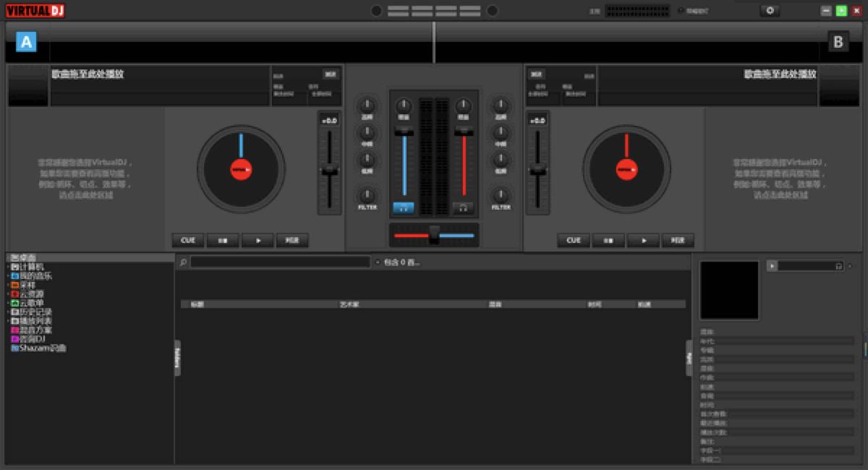Image resolution: width=868 pixels, height=470 pixels.
Task: Click the album cover thumbnail
Action: pyautogui.click(x=729, y=290)
